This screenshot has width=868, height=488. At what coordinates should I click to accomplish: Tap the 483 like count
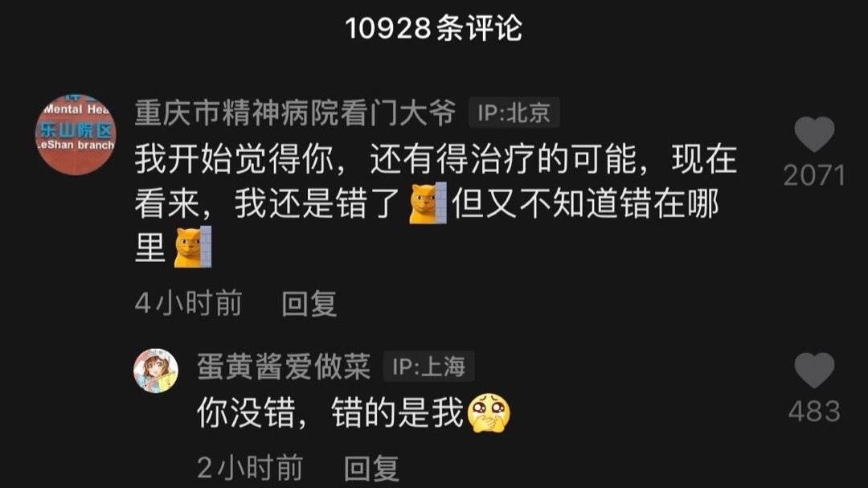814,412
